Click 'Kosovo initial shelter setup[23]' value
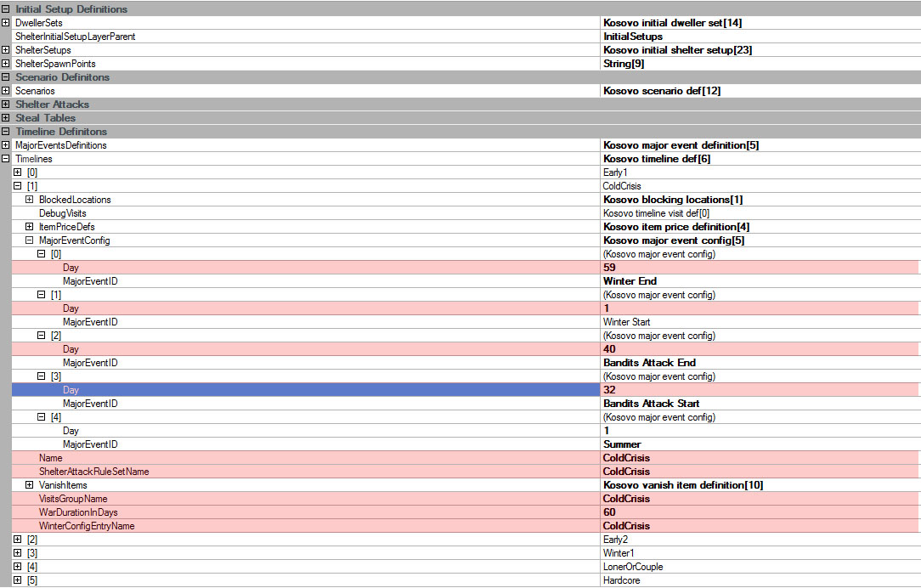The height and width of the screenshot is (588, 921). tap(677, 50)
